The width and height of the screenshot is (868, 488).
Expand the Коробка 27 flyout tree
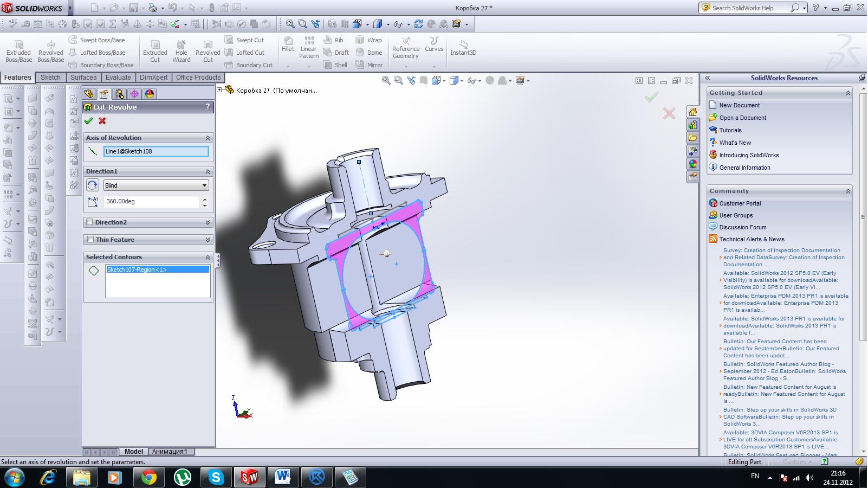(219, 90)
